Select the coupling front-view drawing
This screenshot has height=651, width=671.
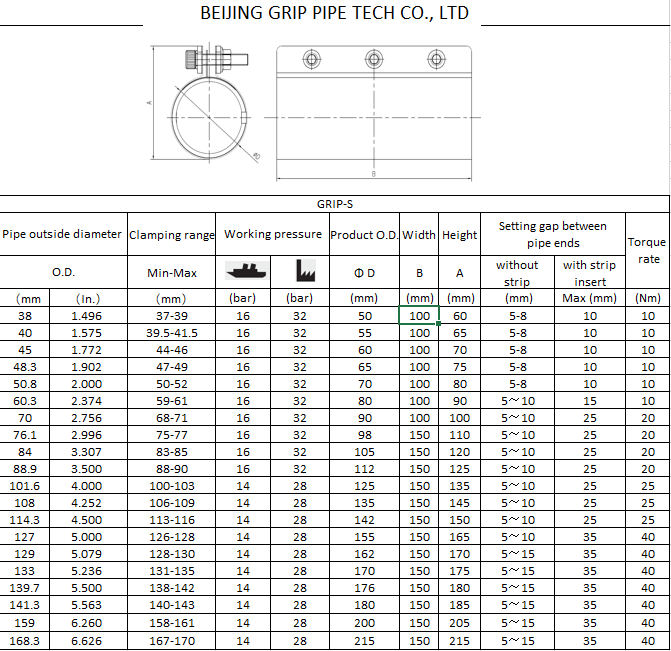pos(374,113)
